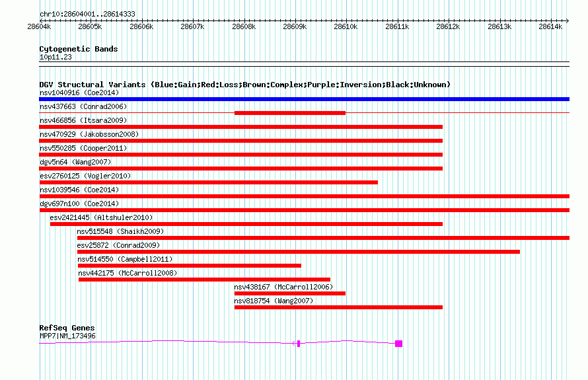Click the 28604k ruler label
588x380 pixels.
[39, 26]
